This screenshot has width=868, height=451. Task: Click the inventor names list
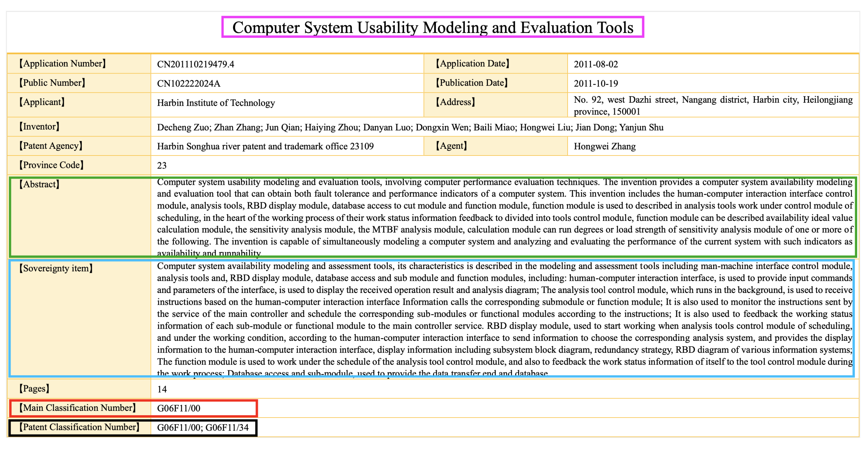click(410, 127)
